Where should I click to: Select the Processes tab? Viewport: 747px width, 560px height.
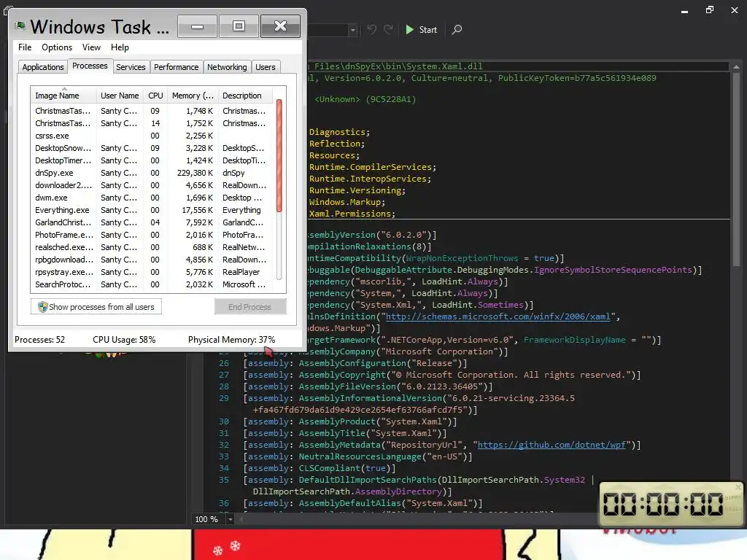click(x=90, y=66)
